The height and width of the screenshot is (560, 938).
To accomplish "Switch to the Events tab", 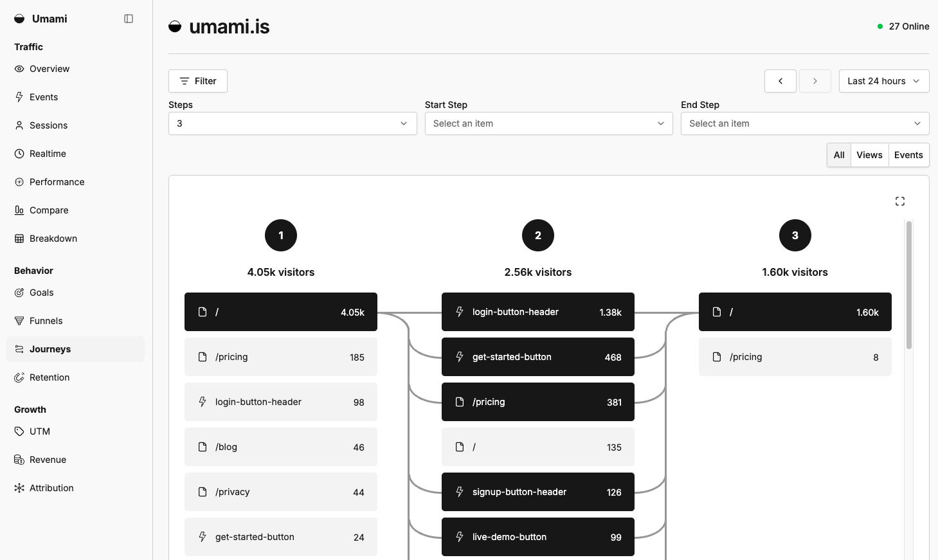I will tap(908, 155).
